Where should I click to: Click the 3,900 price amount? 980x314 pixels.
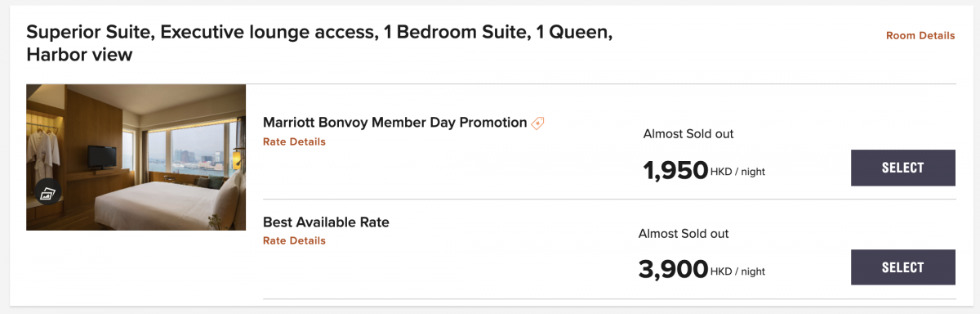[674, 270]
